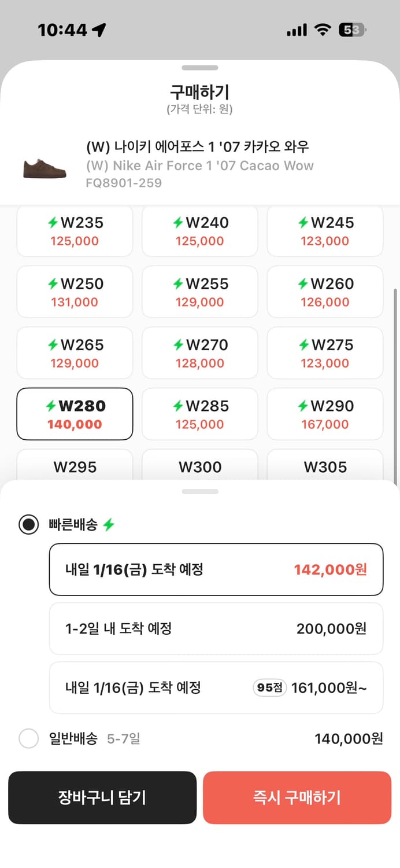Deselect the highlighted W280 size option

(x=75, y=414)
